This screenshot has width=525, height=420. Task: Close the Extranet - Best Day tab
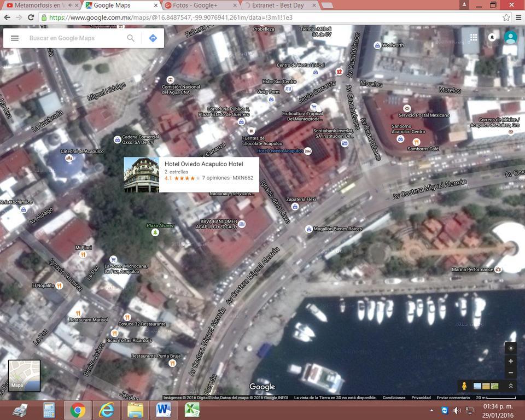[x=314, y=5]
